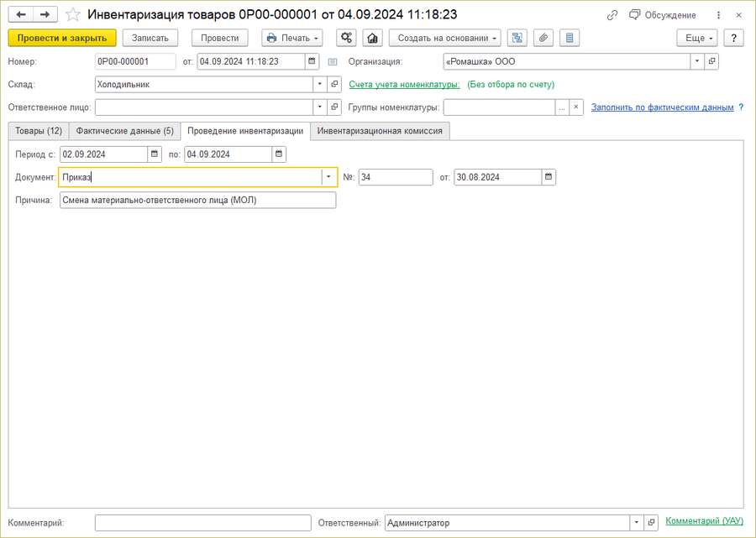
Task: Open Счета учета номенклатуры link
Action: [x=404, y=84]
